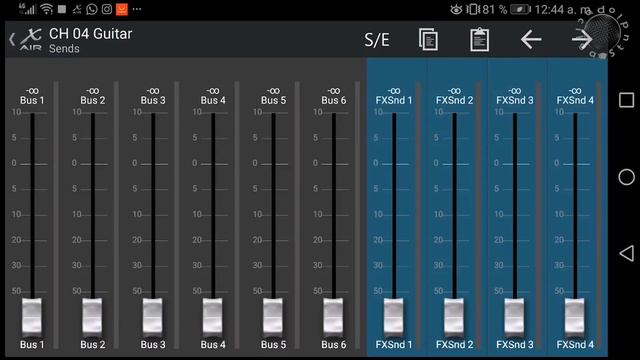Image resolution: width=640 pixels, height=360 pixels.
Task: Select the Bus 2 label at top
Action: coord(93,100)
